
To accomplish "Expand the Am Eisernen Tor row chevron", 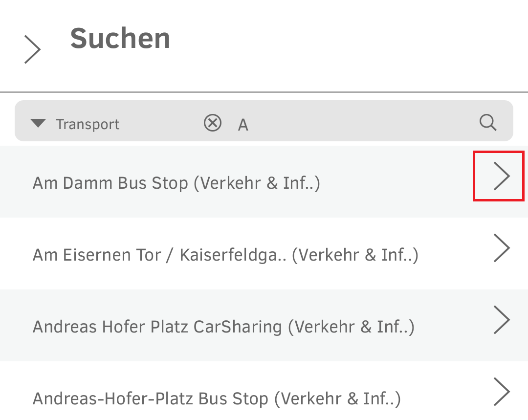I will (x=502, y=248).
